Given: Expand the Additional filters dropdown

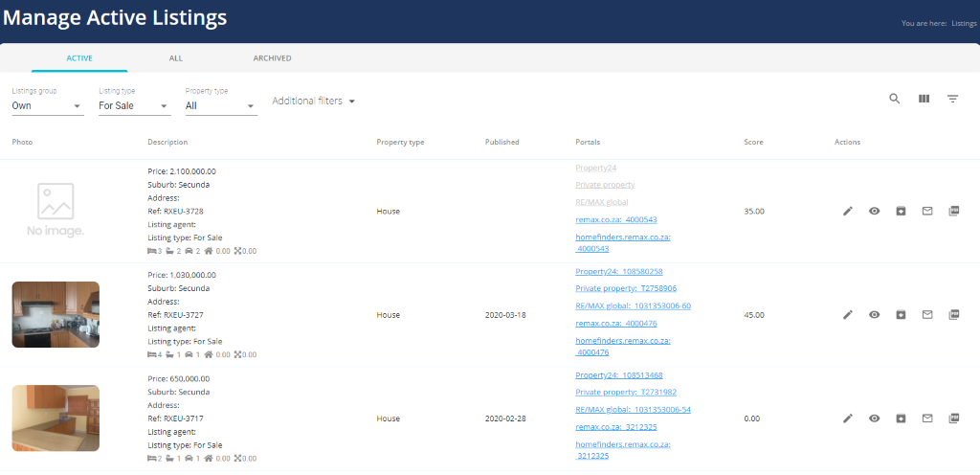Looking at the screenshot, I should 314,101.
